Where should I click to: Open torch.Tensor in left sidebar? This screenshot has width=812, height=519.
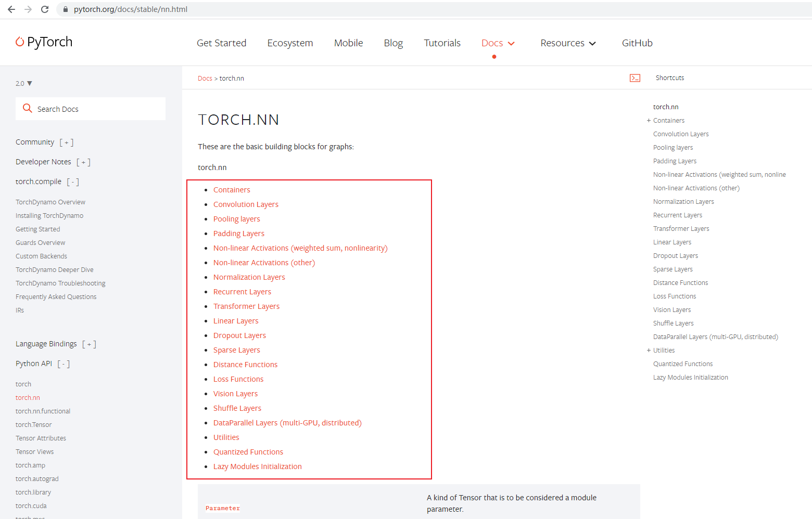coord(34,425)
